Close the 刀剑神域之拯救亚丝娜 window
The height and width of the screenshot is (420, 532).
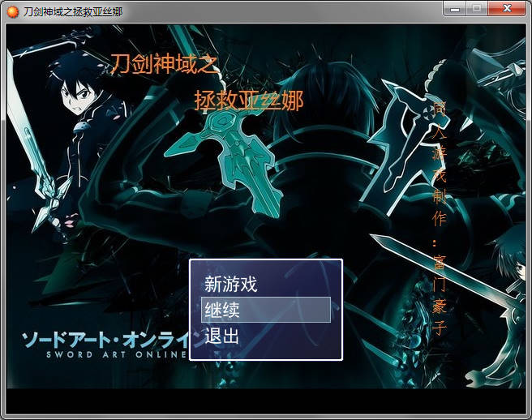507,8
